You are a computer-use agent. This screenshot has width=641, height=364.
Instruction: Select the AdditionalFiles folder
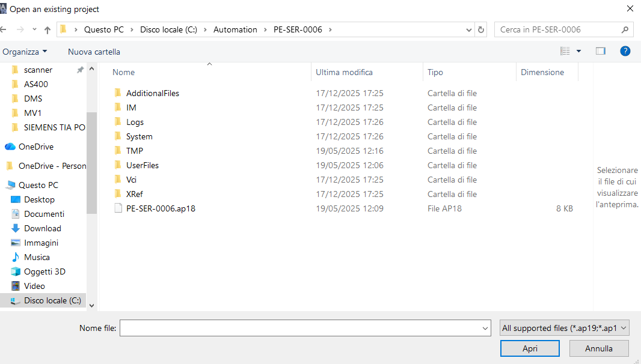(x=153, y=93)
